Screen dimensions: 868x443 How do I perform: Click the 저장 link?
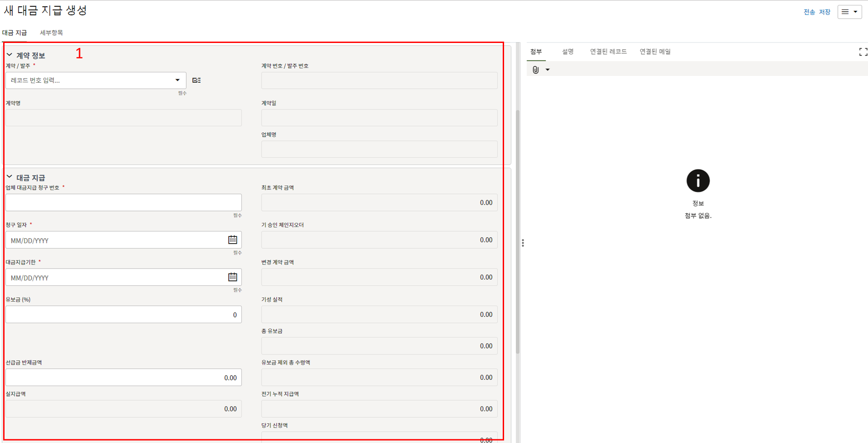825,12
